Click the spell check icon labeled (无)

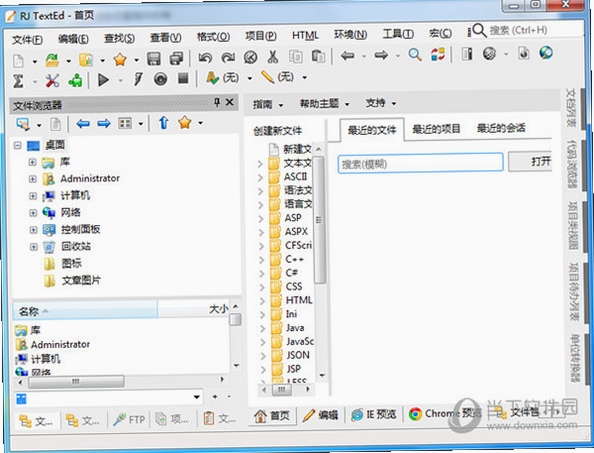pyautogui.click(x=213, y=78)
